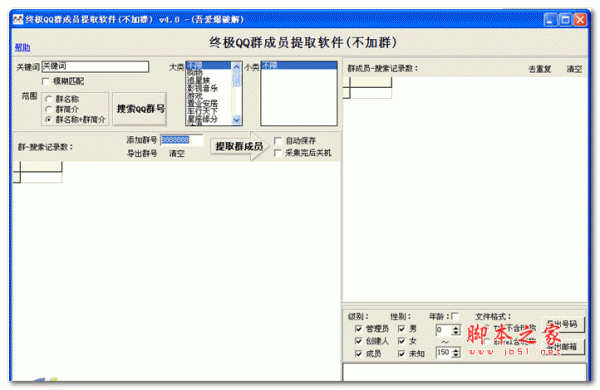Click the 大类 list scroll-down arrow
This screenshot has height=390, width=600.
pos(236,120)
